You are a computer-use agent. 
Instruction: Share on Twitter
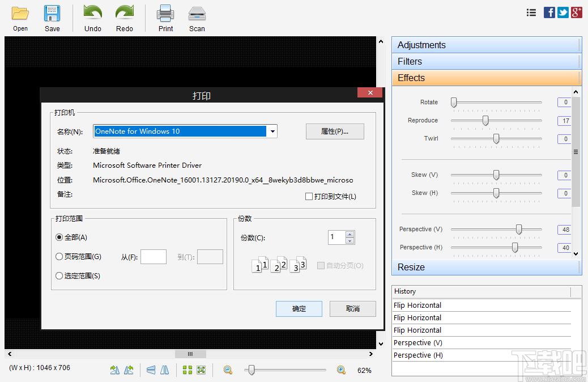click(x=563, y=12)
